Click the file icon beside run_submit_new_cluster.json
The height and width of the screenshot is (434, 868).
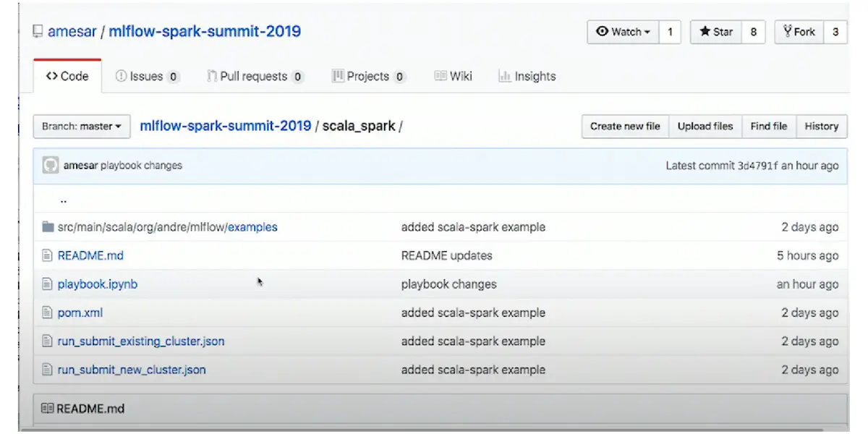click(48, 370)
